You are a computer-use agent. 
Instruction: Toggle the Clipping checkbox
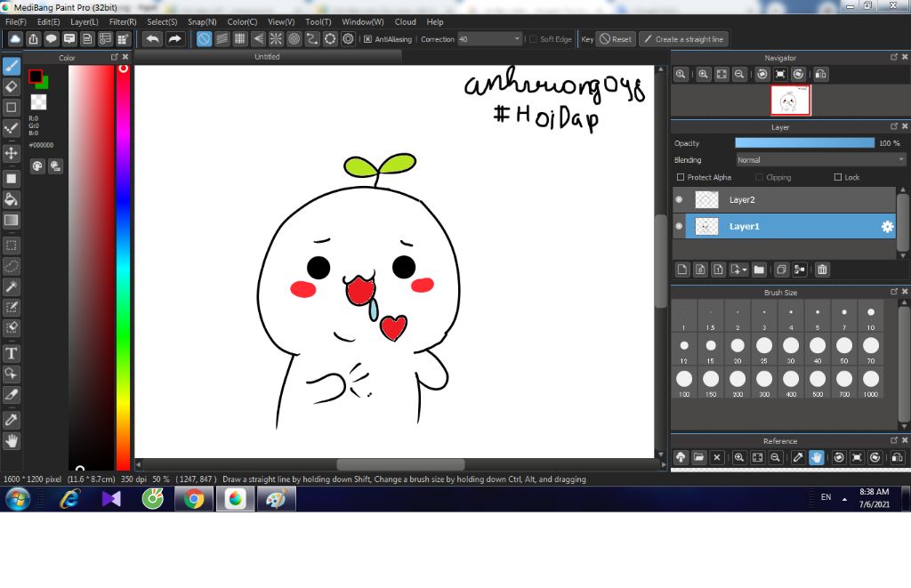(759, 177)
